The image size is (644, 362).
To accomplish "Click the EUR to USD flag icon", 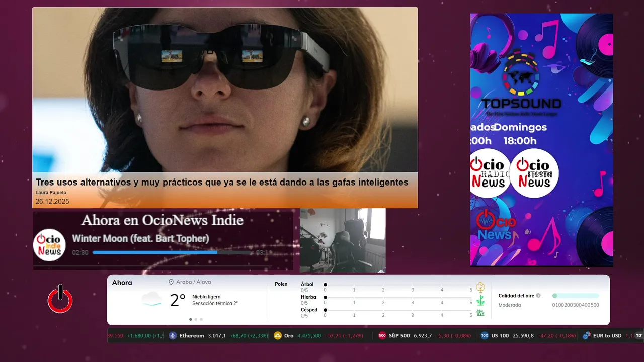I will [586, 336].
